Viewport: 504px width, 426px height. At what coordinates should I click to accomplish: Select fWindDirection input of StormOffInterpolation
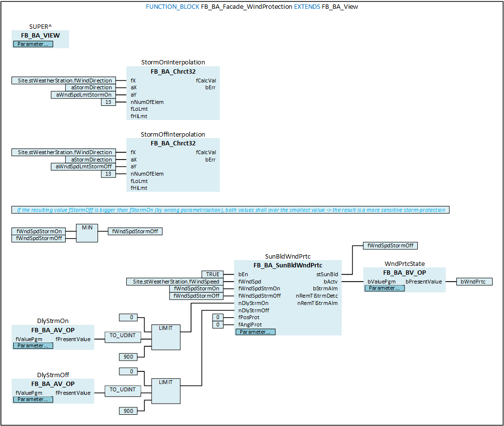tap(64, 152)
